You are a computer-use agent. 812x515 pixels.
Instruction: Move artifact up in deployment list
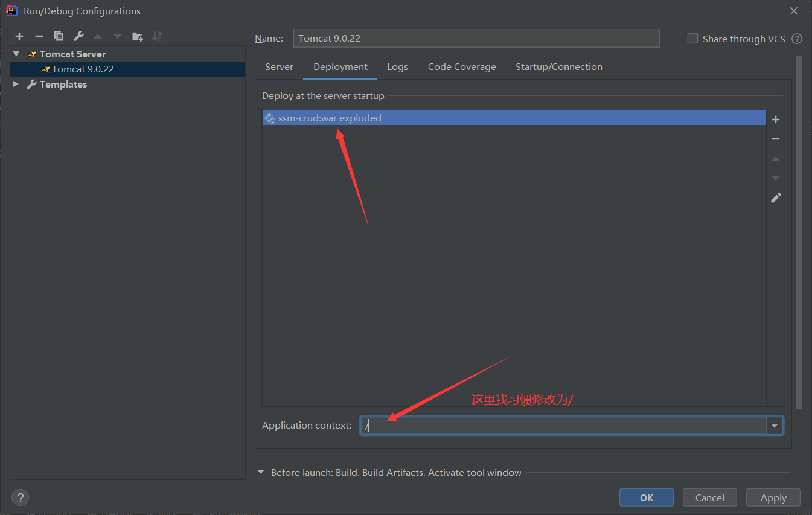[776, 159]
